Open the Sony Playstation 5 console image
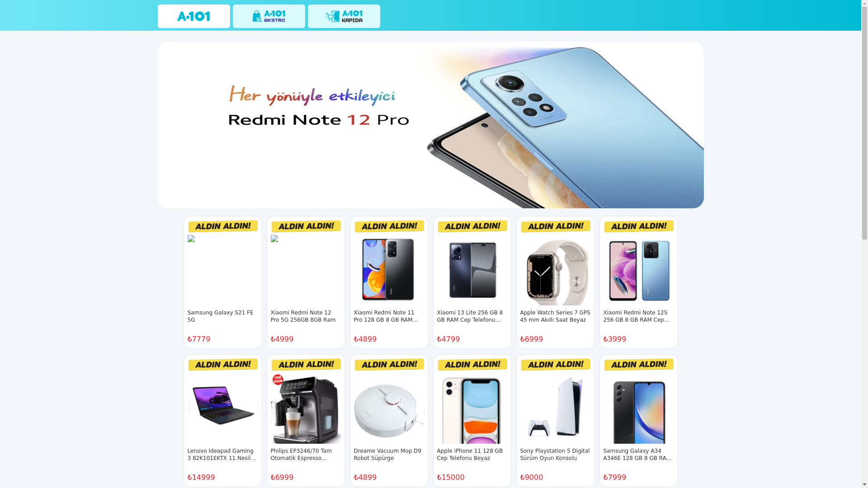This screenshot has height=488, width=868. coord(555,408)
